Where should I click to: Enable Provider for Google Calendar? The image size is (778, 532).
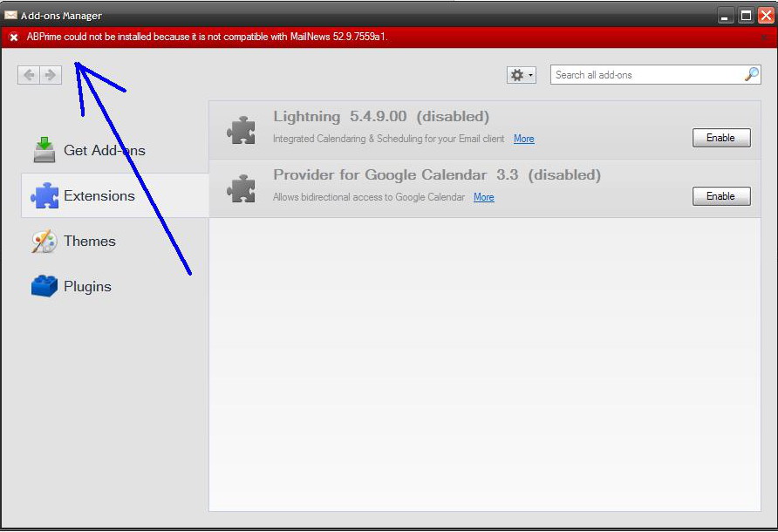click(x=721, y=196)
